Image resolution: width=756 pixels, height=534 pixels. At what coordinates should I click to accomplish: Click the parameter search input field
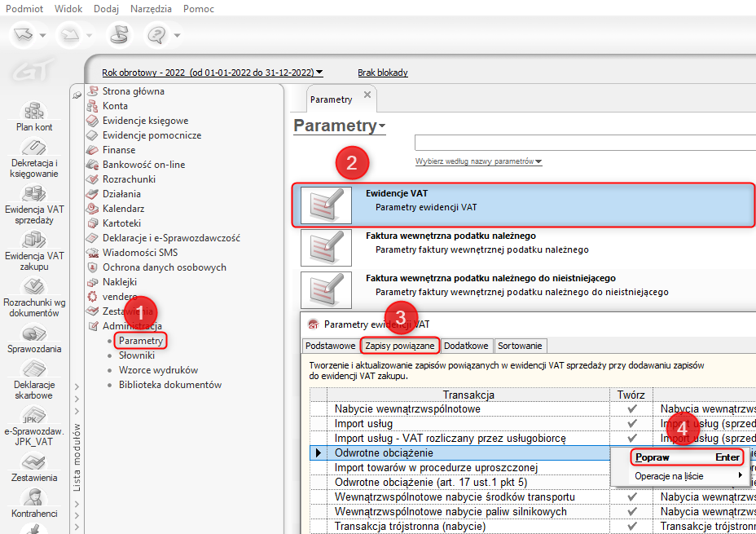click(585, 143)
